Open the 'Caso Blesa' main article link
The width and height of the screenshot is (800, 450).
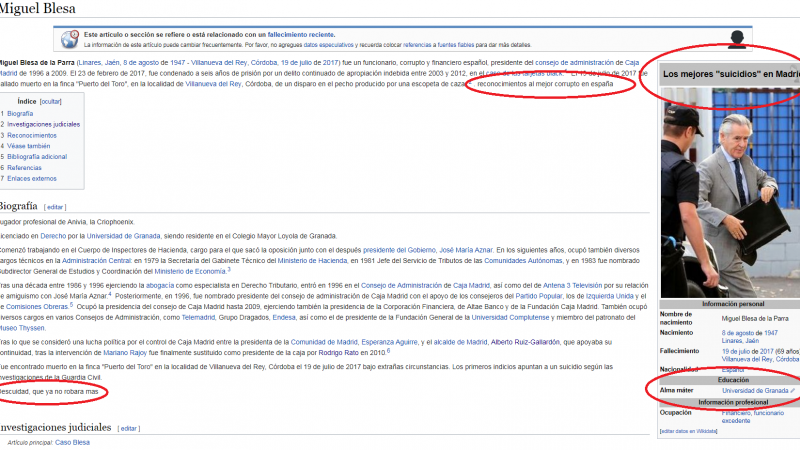click(72, 442)
